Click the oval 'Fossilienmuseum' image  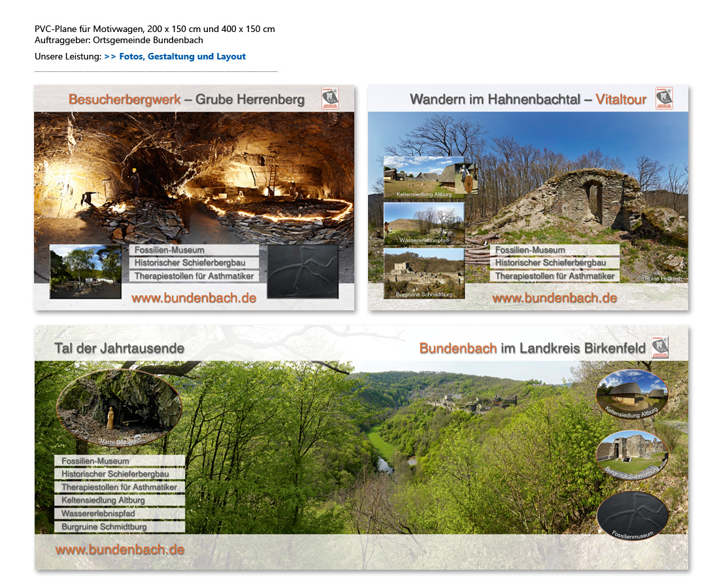tap(632, 515)
